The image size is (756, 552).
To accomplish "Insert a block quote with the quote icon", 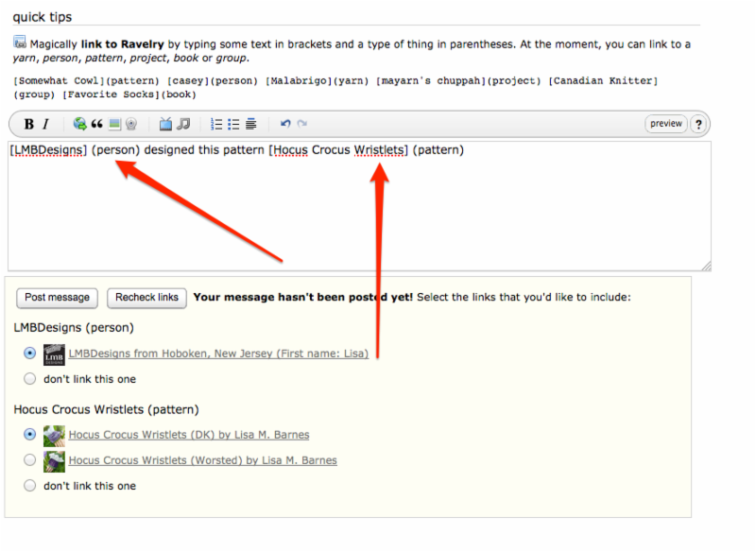I will click(x=96, y=124).
